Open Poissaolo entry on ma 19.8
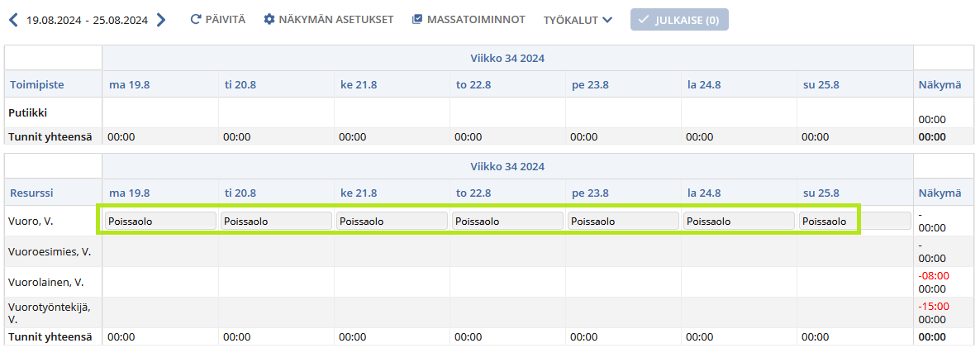Image resolution: width=980 pixels, height=348 pixels. coord(160,221)
